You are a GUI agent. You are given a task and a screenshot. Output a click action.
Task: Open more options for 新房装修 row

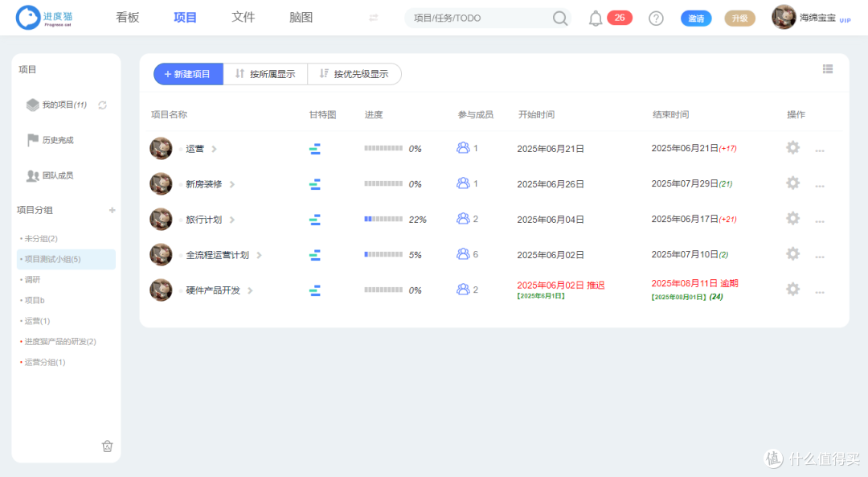820,186
